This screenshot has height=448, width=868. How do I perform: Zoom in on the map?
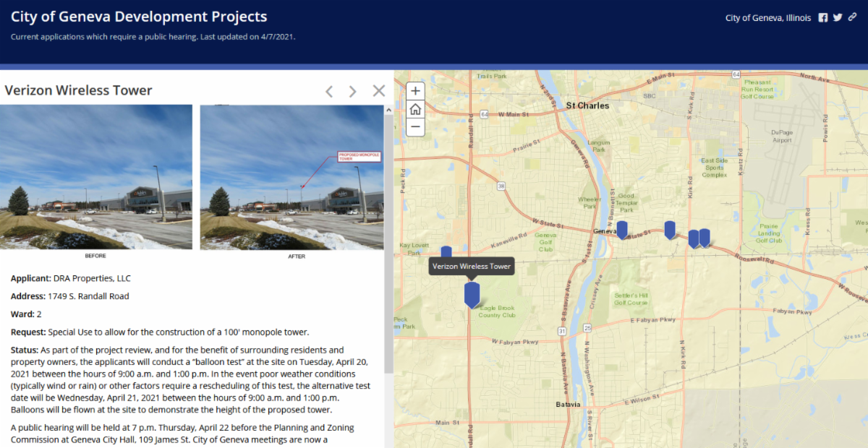pyautogui.click(x=415, y=91)
